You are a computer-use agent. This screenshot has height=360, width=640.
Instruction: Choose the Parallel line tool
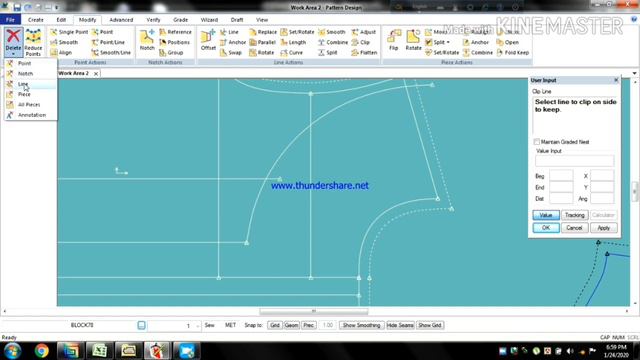click(262, 42)
